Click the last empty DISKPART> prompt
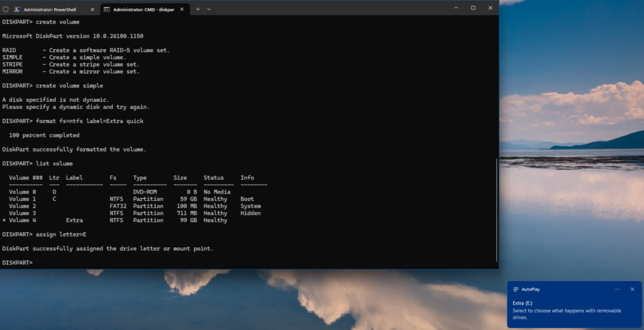The height and width of the screenshot is (330, 644). click(17, 263)
